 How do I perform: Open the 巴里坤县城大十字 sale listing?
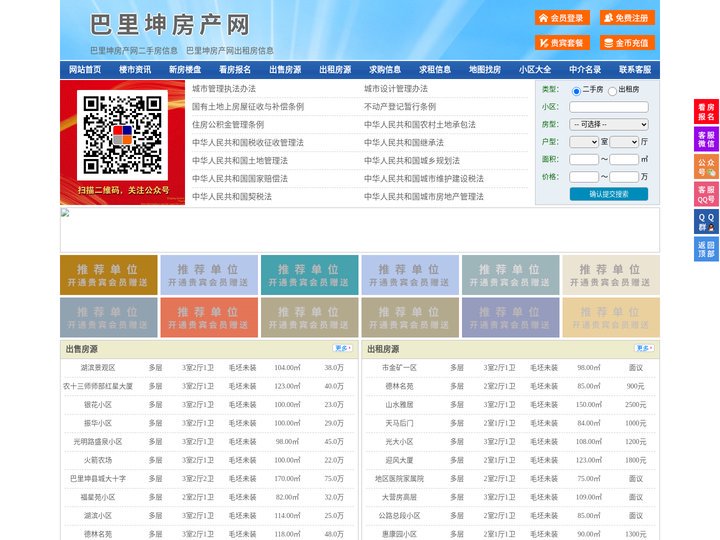98,478
